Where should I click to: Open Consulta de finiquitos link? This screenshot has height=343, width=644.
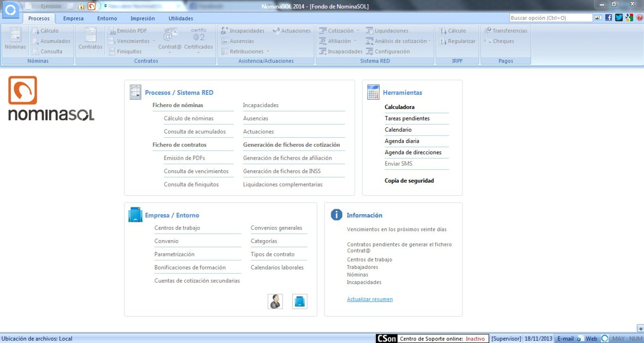[x=191, y=184]
